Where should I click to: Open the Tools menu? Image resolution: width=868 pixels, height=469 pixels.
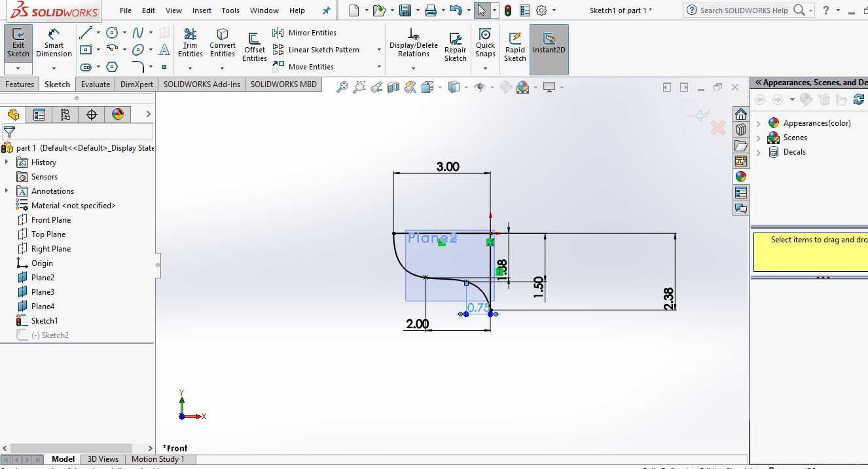pos(230,10)
